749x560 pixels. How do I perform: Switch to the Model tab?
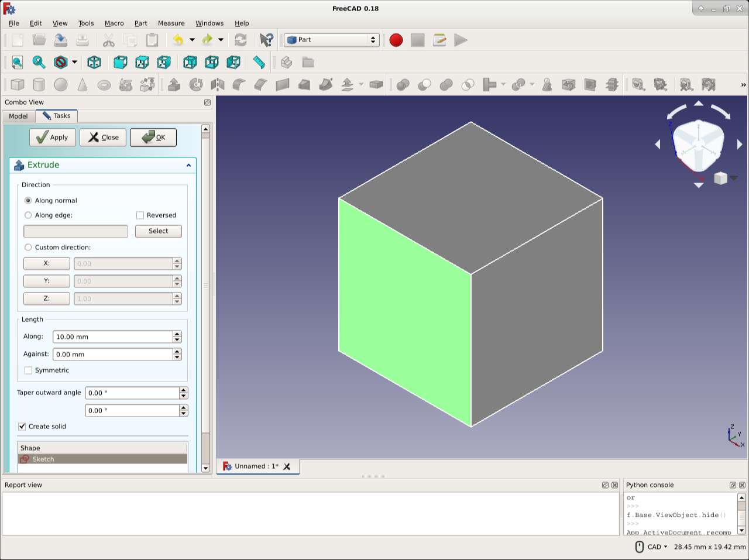18,116
